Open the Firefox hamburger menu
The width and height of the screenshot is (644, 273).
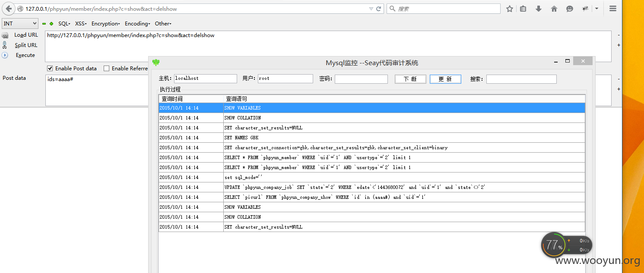coord(613,9)
